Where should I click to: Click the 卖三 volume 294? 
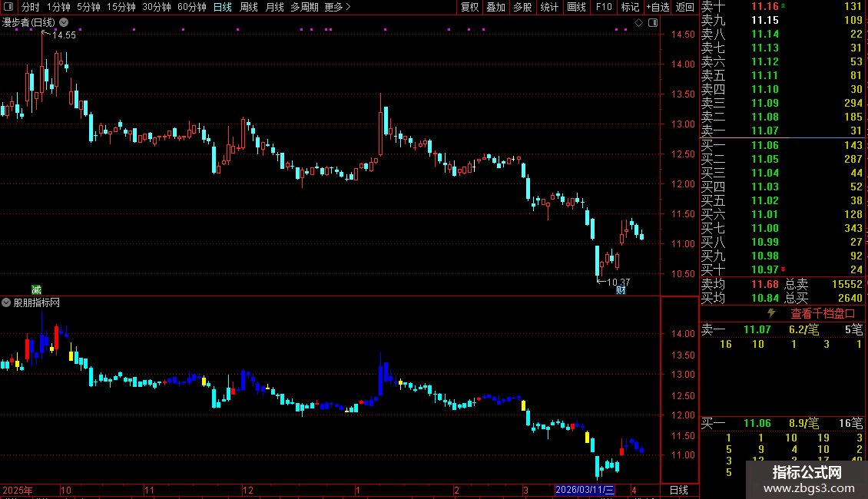(853, 103)
